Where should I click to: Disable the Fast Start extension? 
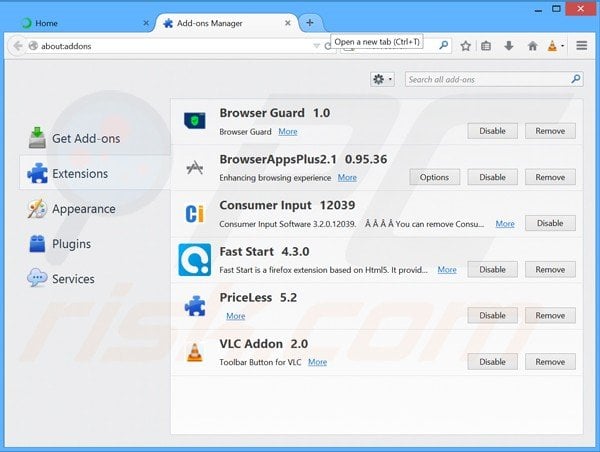492,269
